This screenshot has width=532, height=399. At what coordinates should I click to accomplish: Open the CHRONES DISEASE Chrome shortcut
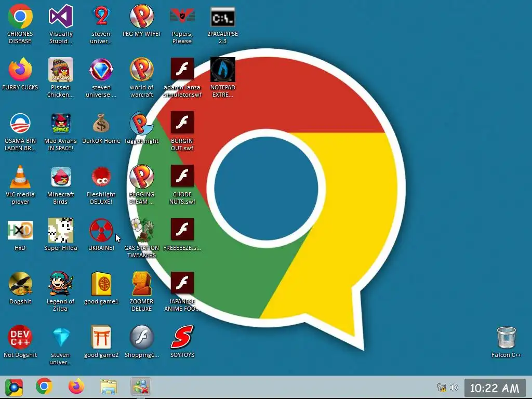pos(20,16)
